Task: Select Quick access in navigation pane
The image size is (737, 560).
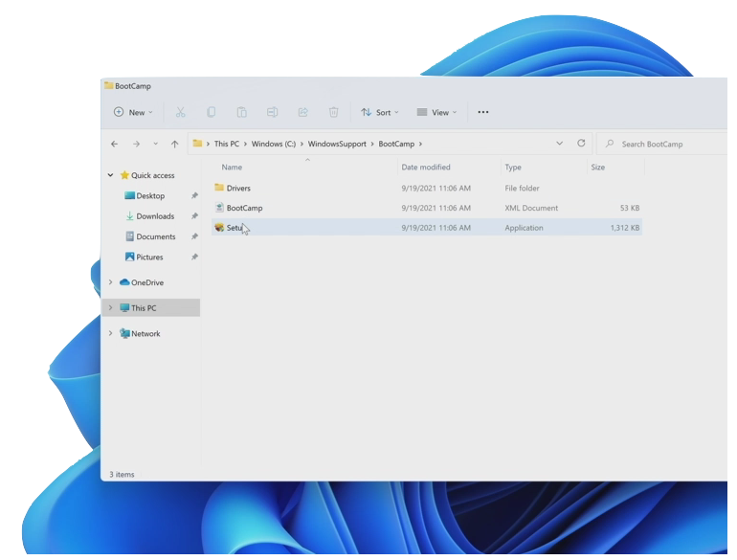Action: 153,175
